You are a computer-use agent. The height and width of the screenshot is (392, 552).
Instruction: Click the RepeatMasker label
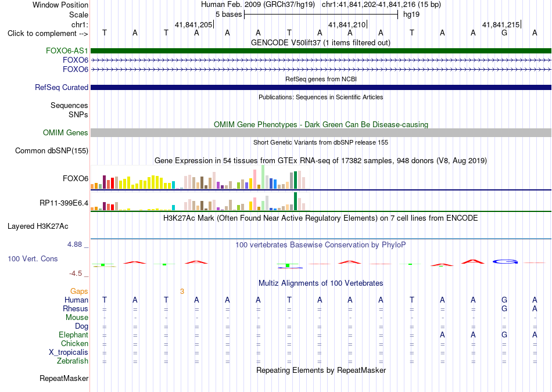point(64,379)
